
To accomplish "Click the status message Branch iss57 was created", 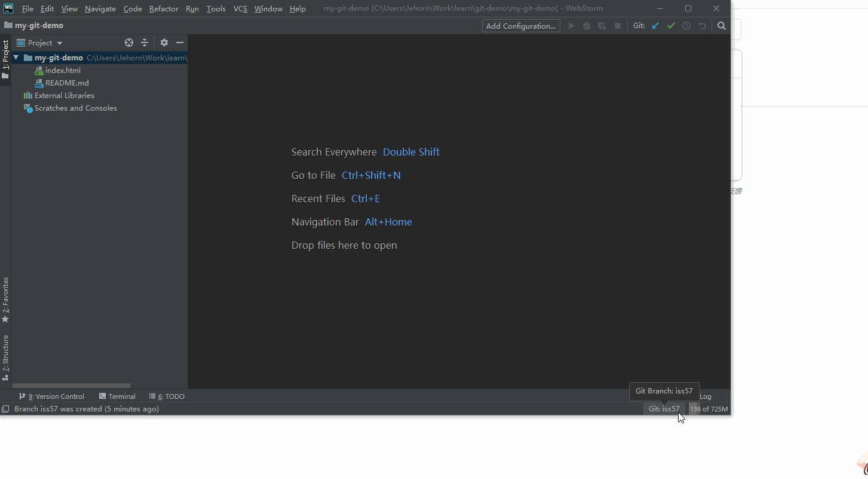I will click(x=87, y=409).
